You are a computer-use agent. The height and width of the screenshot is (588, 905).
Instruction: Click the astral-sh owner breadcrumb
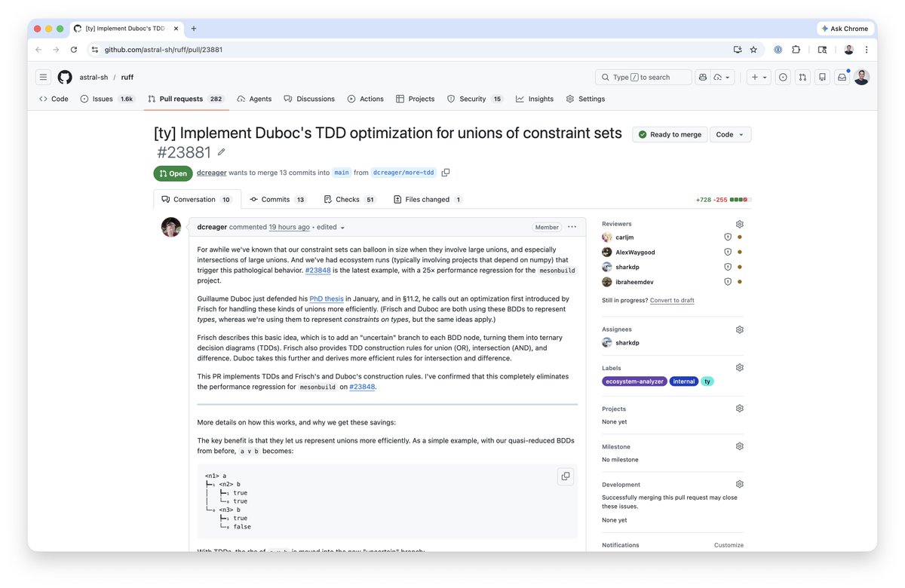click(94, 77)
